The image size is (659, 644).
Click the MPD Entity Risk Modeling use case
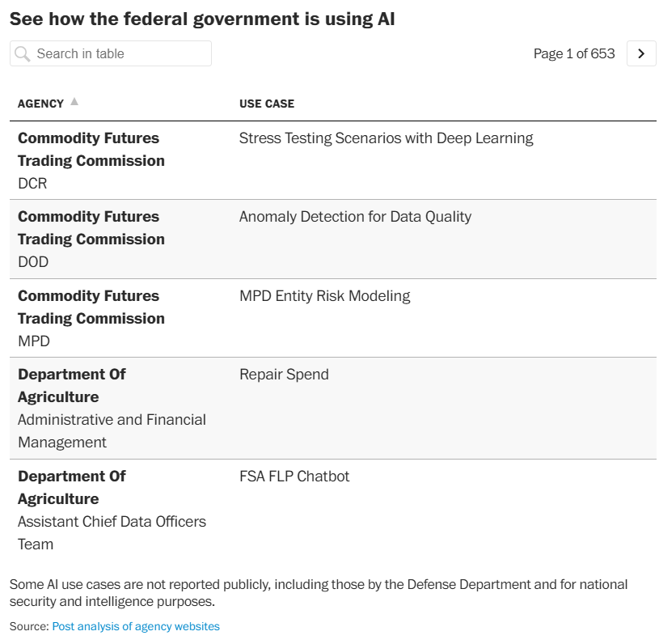coord(324,296)
